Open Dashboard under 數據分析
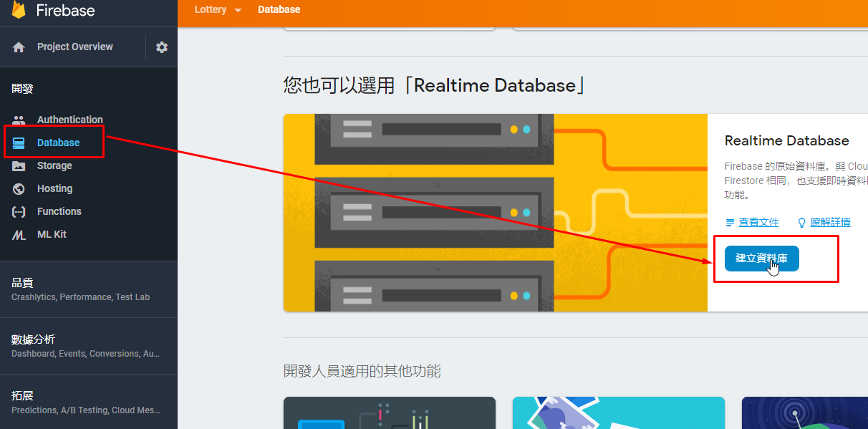 pyautogui.click(x=32, y=354)
